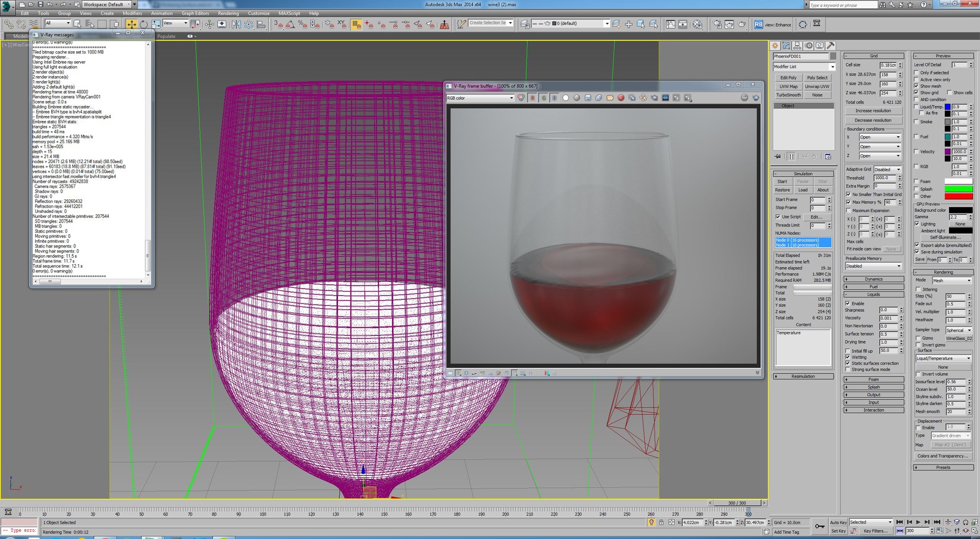Switch to the Create panel star icon

[x=775, y=45]
